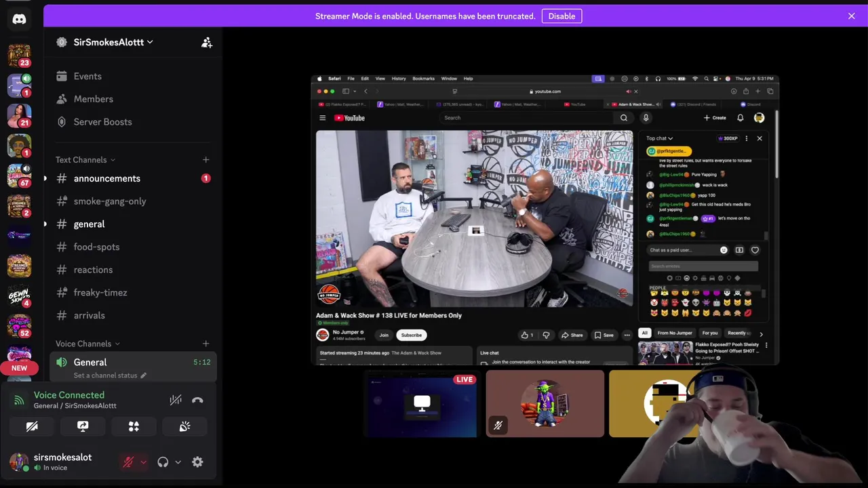This screenshot has width=868, height=488.
Task: Toggle noise suppression icon in Voice Connected panel
Action: [x=176, y=400]
